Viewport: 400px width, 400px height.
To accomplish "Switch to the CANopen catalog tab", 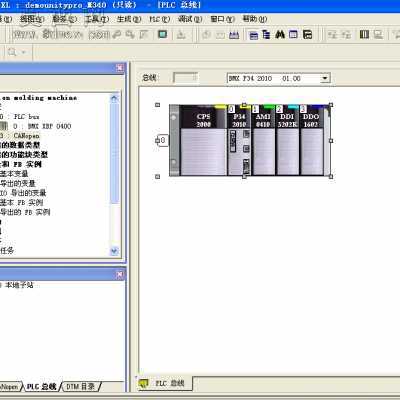I will coord(10,387).
